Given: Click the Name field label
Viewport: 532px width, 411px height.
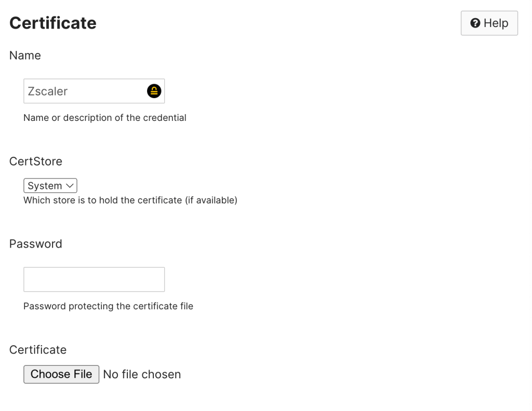Looking at the screenshot, I should (x=25, y=56).
